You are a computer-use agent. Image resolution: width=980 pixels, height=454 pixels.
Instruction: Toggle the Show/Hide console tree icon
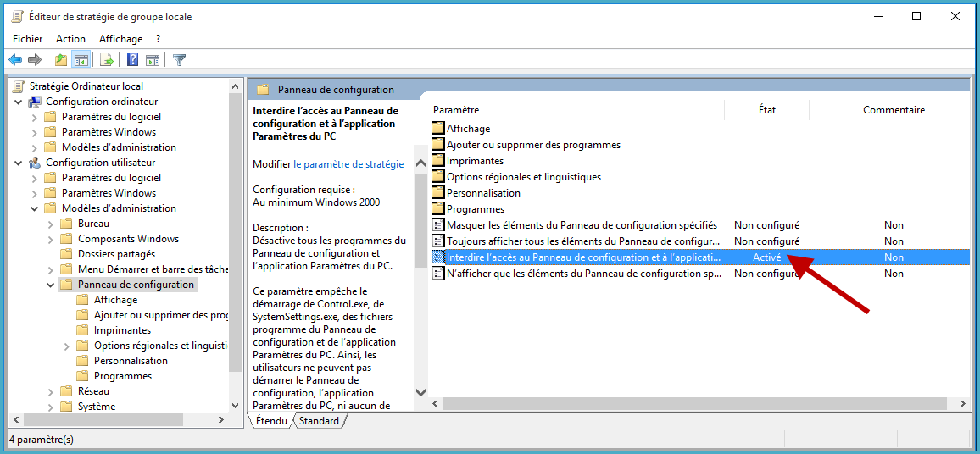(x=81, y=60)
